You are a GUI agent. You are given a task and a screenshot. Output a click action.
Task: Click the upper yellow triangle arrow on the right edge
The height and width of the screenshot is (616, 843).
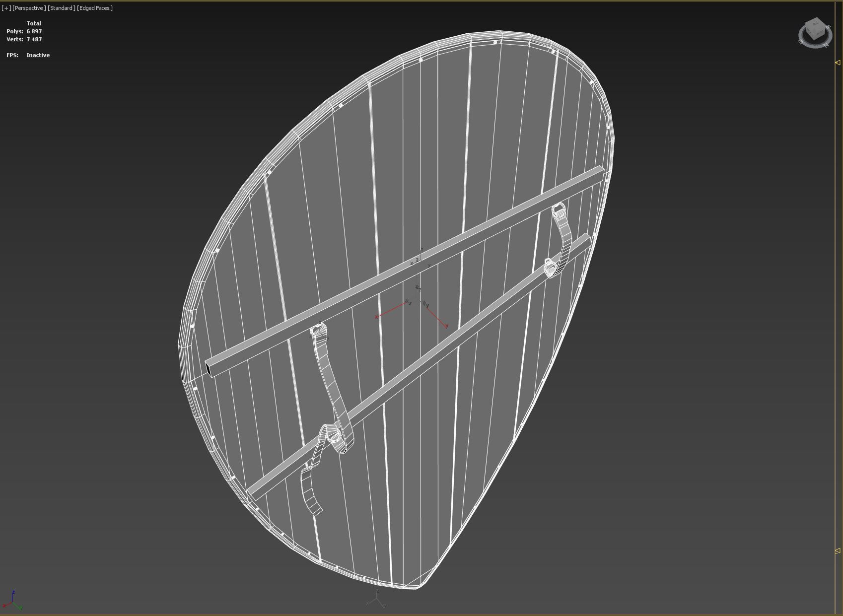point(838,63)
